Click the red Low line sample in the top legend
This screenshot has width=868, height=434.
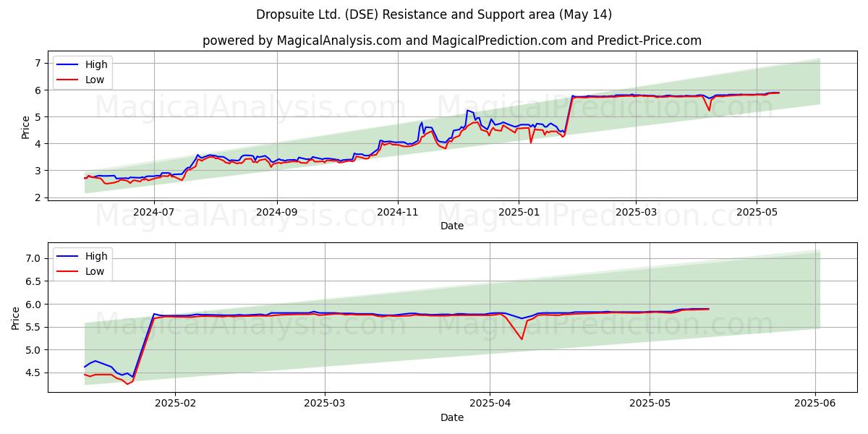[68, 80]
